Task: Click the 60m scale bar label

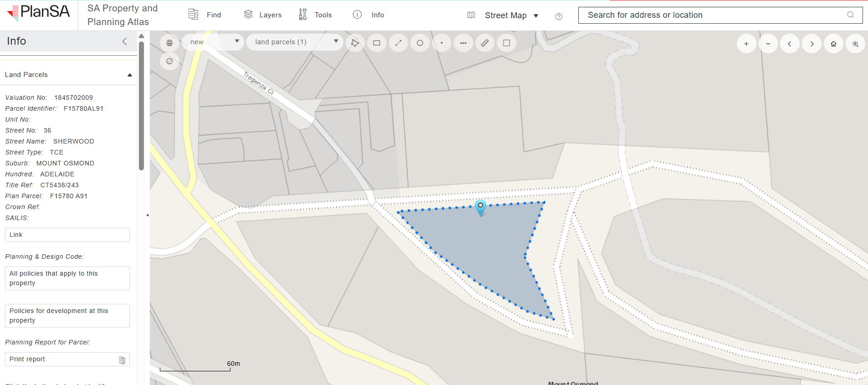Action: tap(233, 364)
